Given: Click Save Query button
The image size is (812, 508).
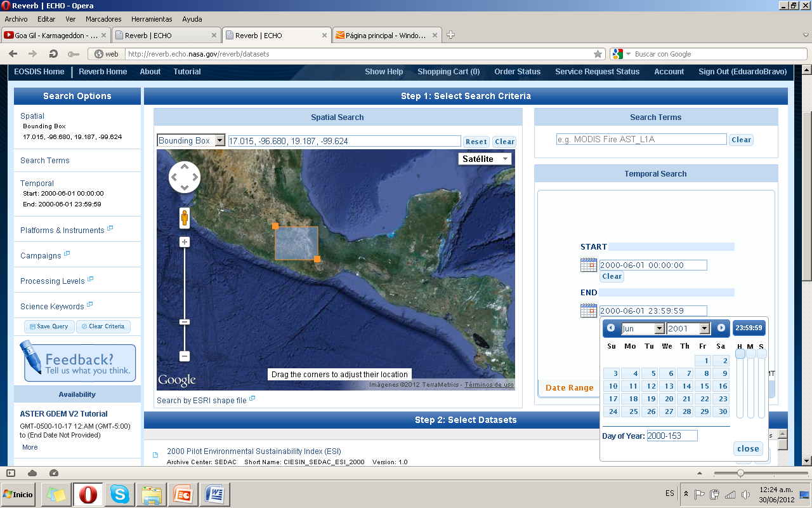Looking at the screenshot, I should point(49,326).
